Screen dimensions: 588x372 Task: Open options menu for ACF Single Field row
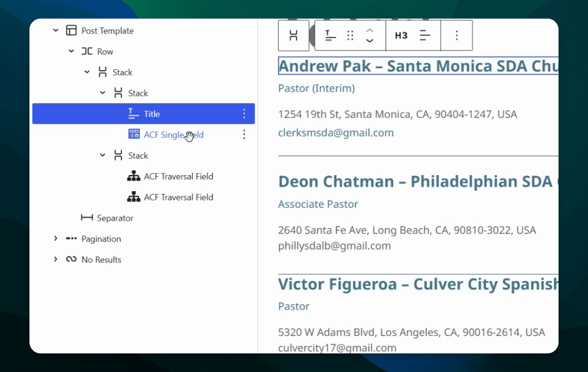244,134
